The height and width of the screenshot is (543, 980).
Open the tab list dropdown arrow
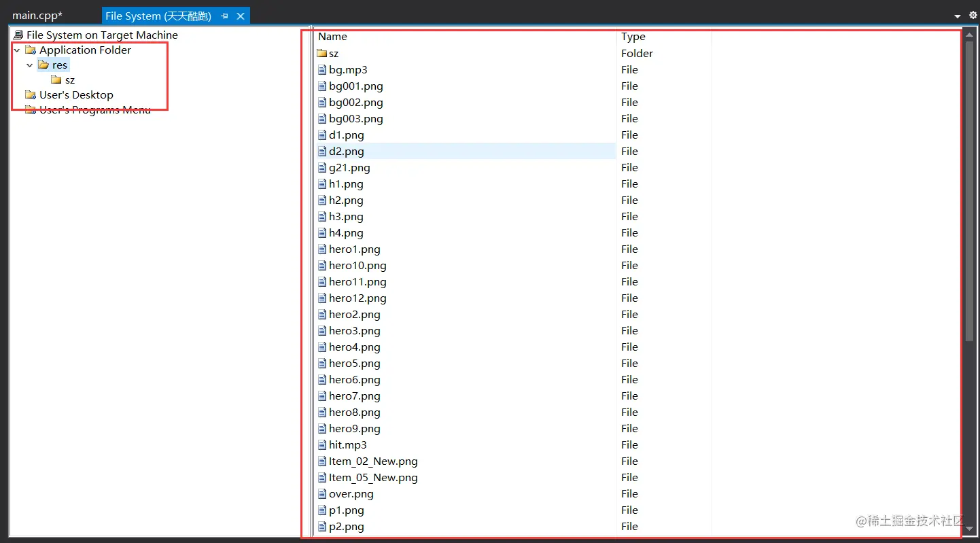[957, 16]
